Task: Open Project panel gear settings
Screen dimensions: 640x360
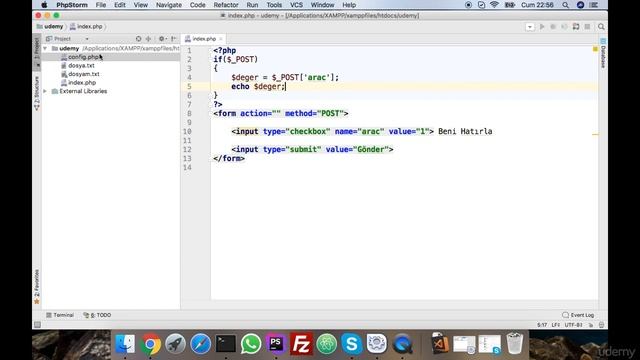Action: coord(162,39)
